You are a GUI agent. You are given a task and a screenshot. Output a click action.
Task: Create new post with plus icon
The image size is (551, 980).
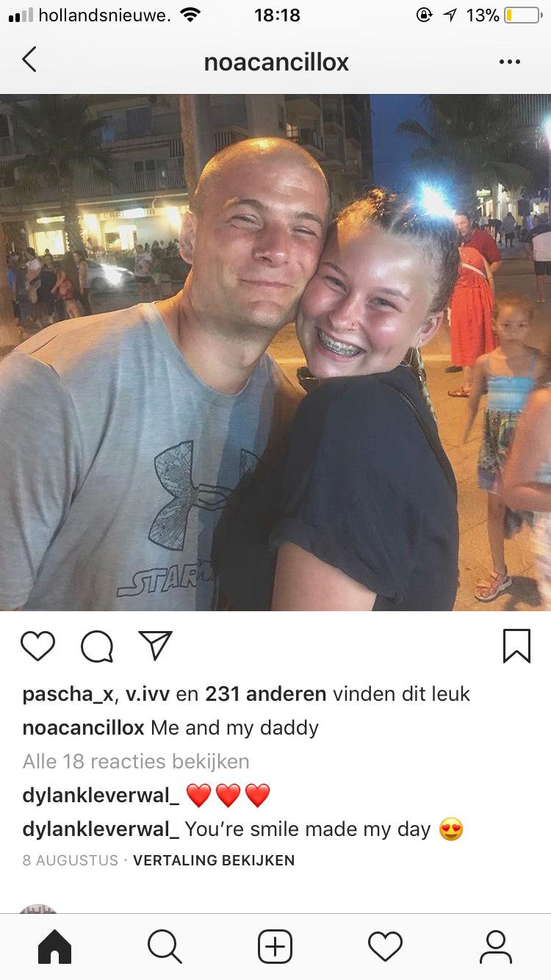tap(275, 946)
